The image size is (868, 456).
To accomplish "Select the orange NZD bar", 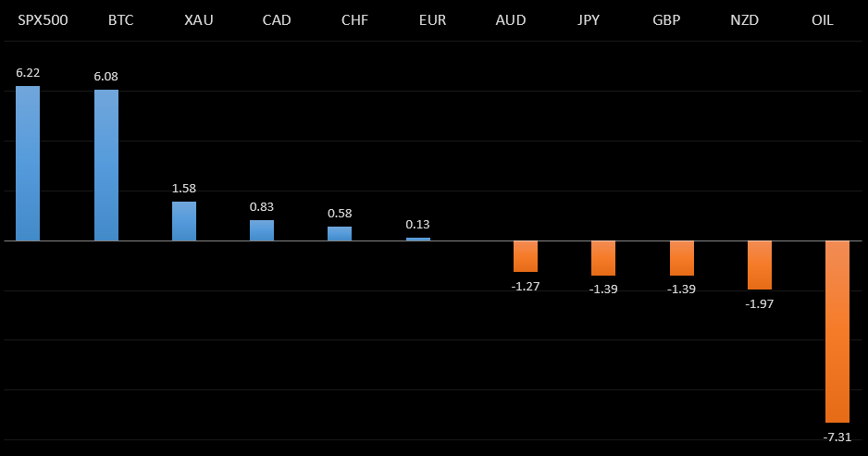I will click(760, 265).
